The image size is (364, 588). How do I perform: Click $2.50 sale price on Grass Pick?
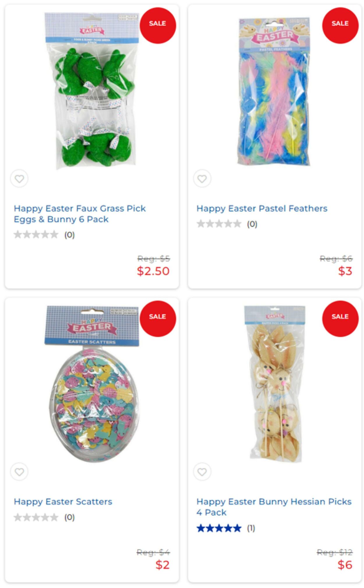[x=153, y=271]
